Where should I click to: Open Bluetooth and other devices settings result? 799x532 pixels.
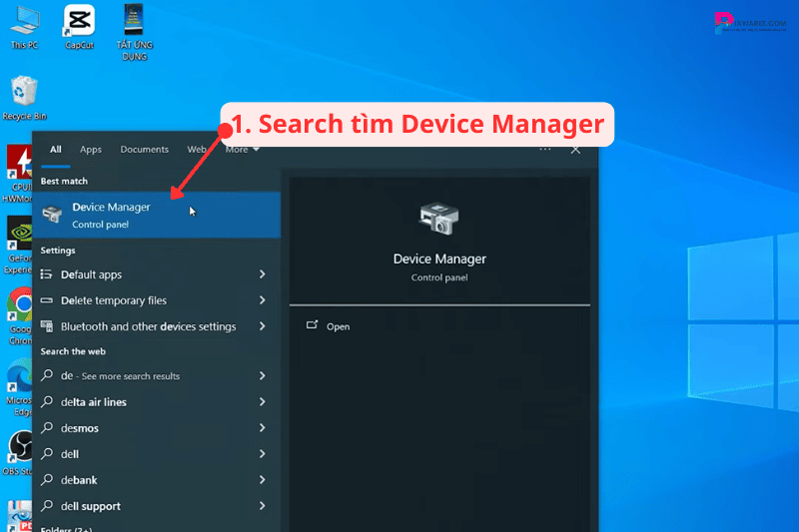coord(148,326)
